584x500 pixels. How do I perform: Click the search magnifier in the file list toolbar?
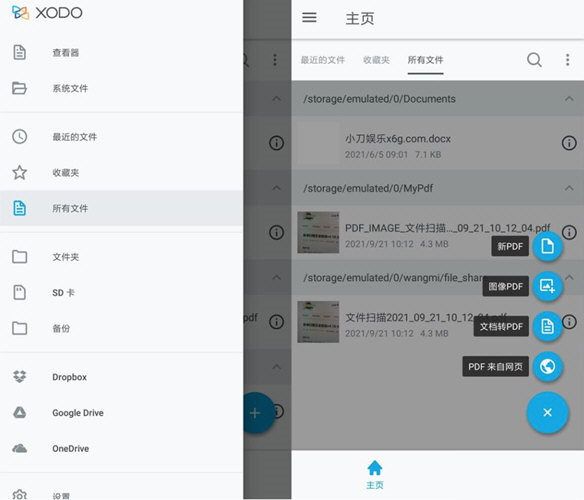tap(534, 60)
